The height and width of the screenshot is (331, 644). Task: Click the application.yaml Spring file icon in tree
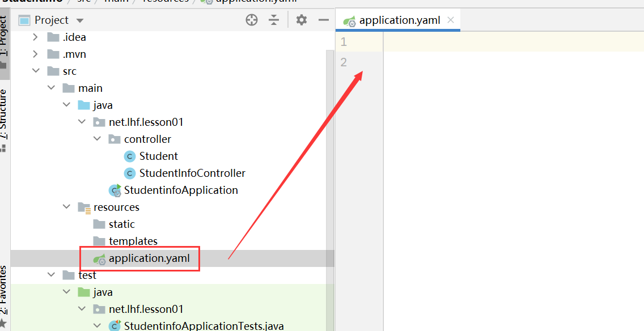[x=99, y=258]
